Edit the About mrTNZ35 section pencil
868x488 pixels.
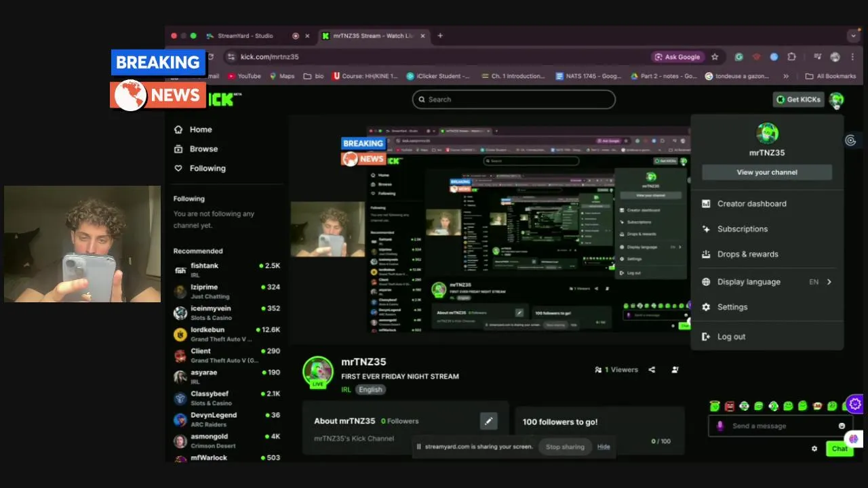(488, 422)
